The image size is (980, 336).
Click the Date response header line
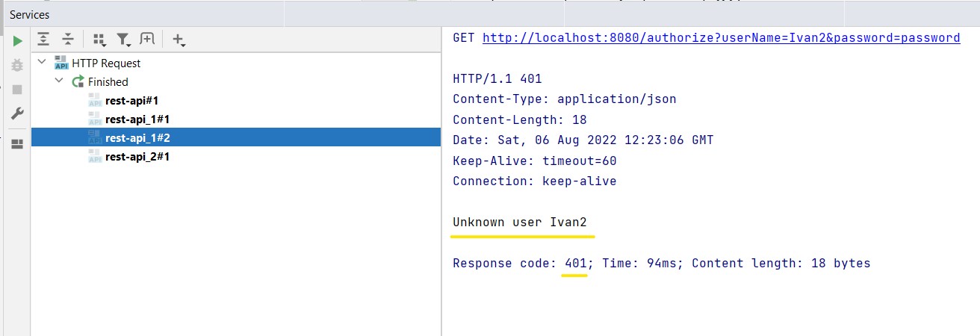tap(583, 140)
